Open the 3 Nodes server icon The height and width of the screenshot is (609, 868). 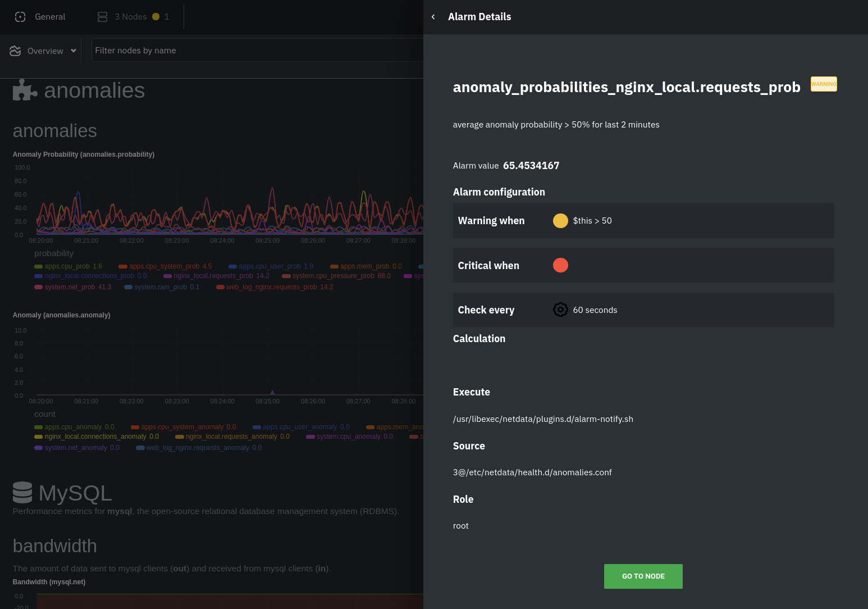click(102, 17)
